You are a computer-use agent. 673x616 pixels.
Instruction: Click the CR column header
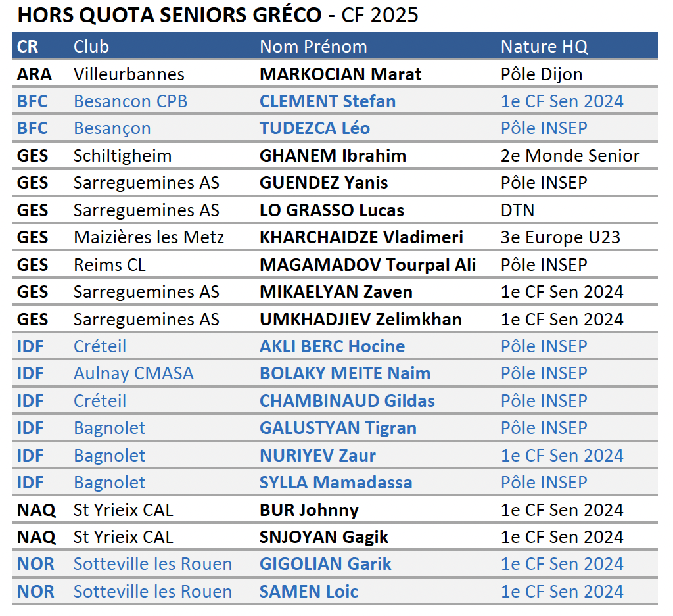(x=28, y=47)
